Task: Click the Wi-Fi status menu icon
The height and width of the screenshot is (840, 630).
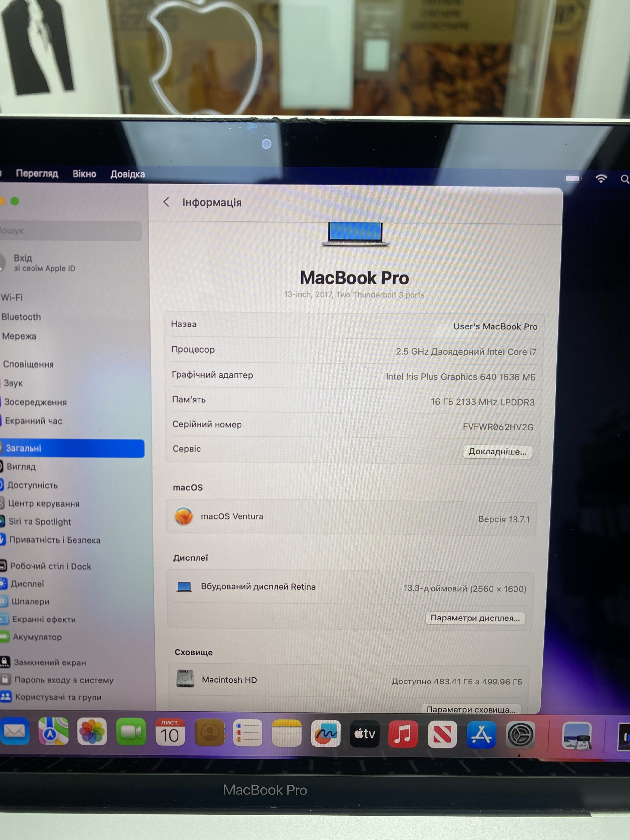Action: [601, 178]
